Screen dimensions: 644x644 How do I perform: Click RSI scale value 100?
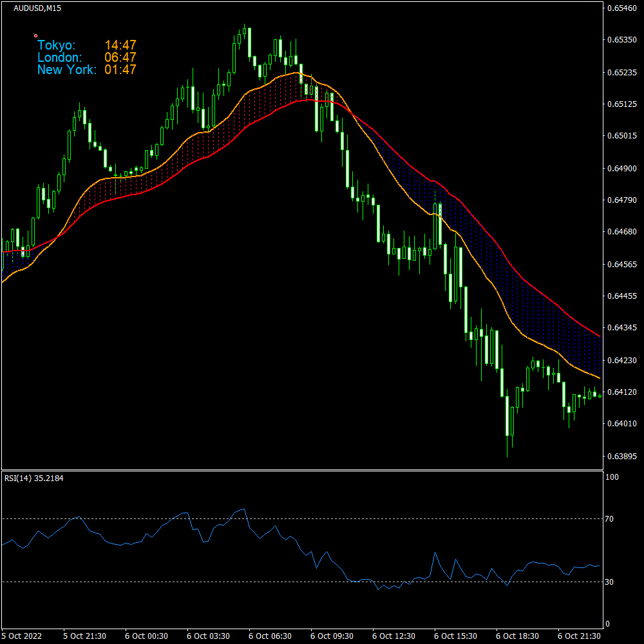point(612,477)
